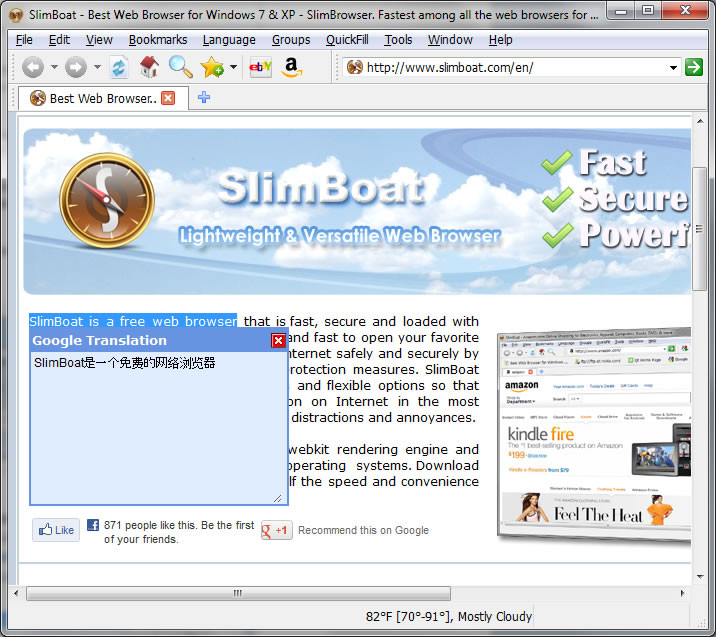Viewport: 716px width, 637px height.
Task: Click the Google +1 button
Action: pyautogui.click(x=276, y=530)
